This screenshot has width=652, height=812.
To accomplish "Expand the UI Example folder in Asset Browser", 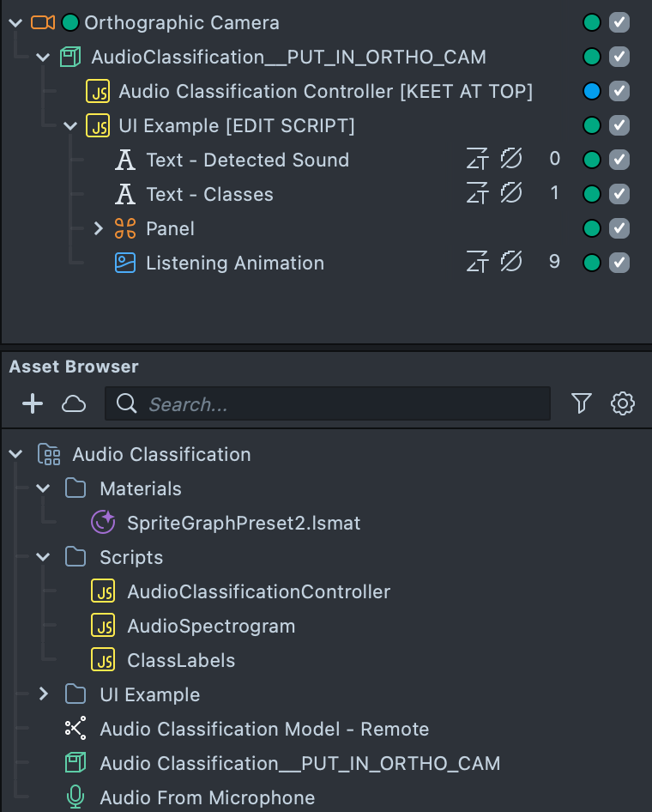I will click(44, 694).
